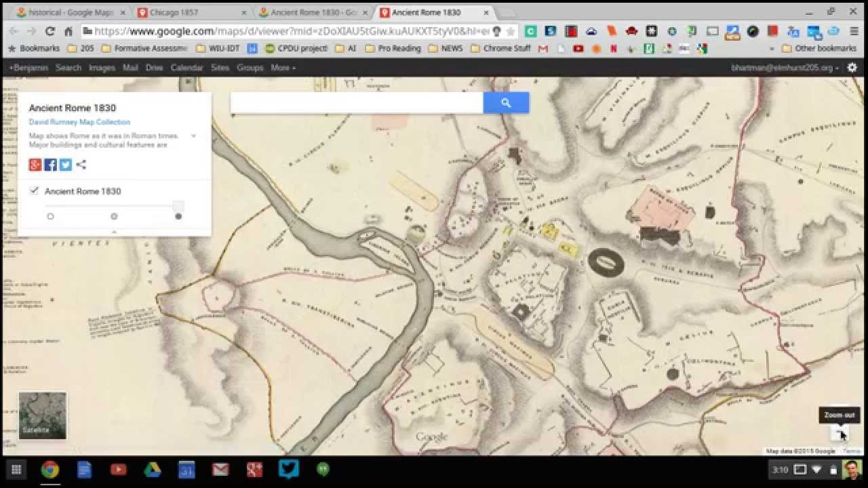The height and width of the screenshot is (488, 868).
Task: Click the Zoom out map control
Action: [x=840, y=432]
